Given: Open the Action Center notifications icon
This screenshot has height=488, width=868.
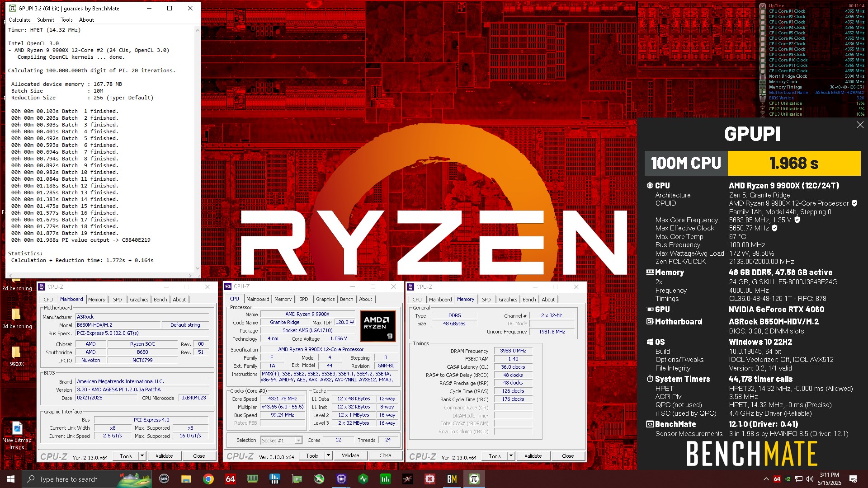Looking at the screenshot, I should (853, 479).
